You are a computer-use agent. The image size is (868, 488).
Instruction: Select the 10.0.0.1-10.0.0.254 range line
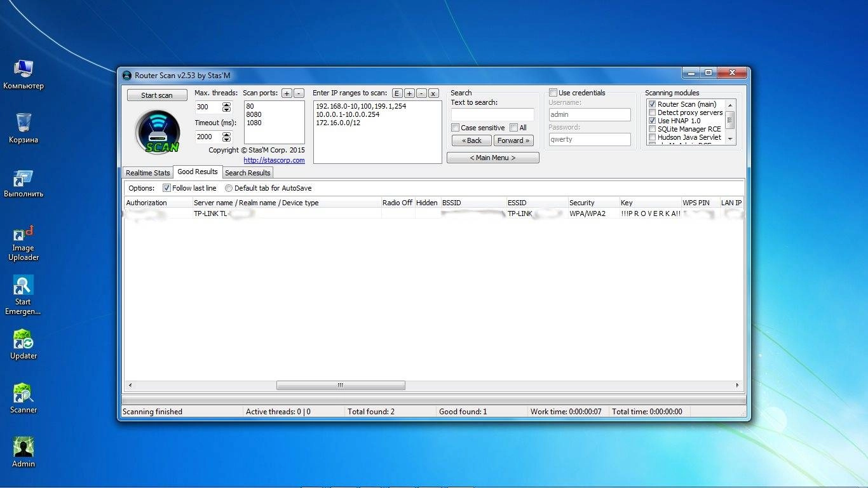(x=348, y=115)
